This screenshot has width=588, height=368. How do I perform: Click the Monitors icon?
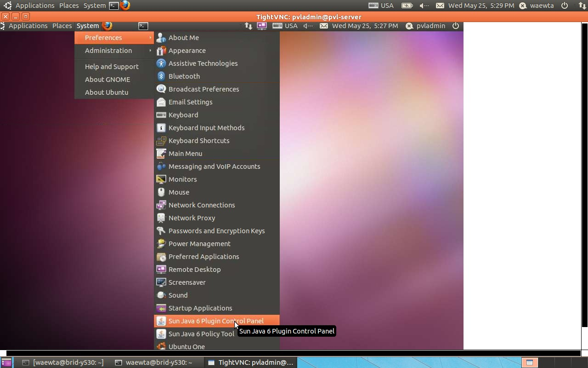point(161,179)
